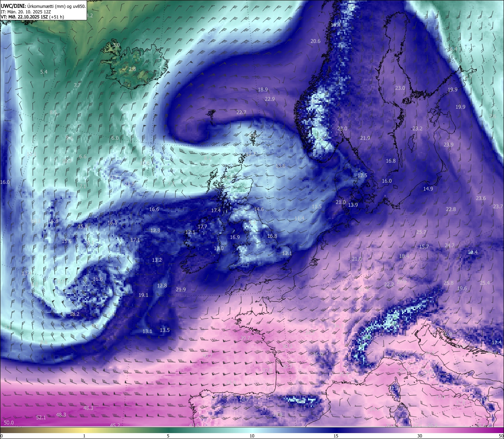The width and height of the screenshot is (504, 439).
Task: Click the '22.2' value on the map
Action: (389, 284)
